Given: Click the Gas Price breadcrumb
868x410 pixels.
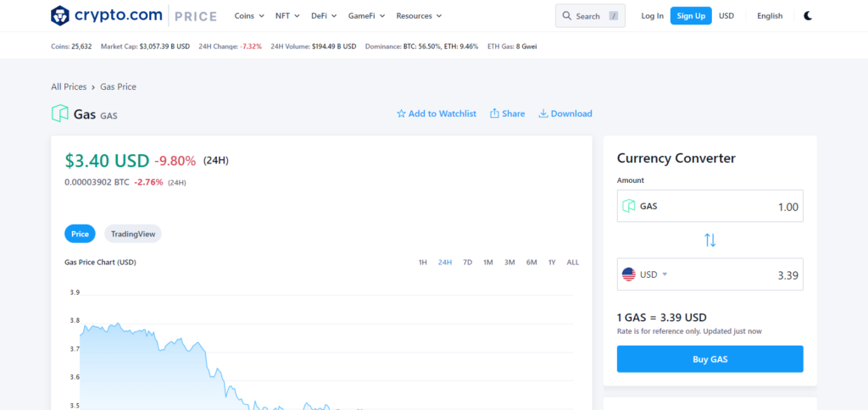Looking at the screenshot, I should click(118, 87).
